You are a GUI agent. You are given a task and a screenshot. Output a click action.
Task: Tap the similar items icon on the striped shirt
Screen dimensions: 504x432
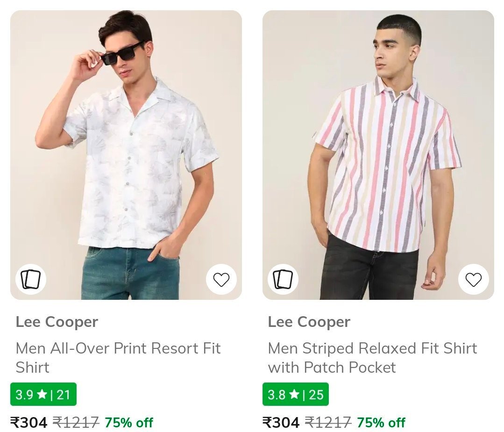[x=283, y=279]
